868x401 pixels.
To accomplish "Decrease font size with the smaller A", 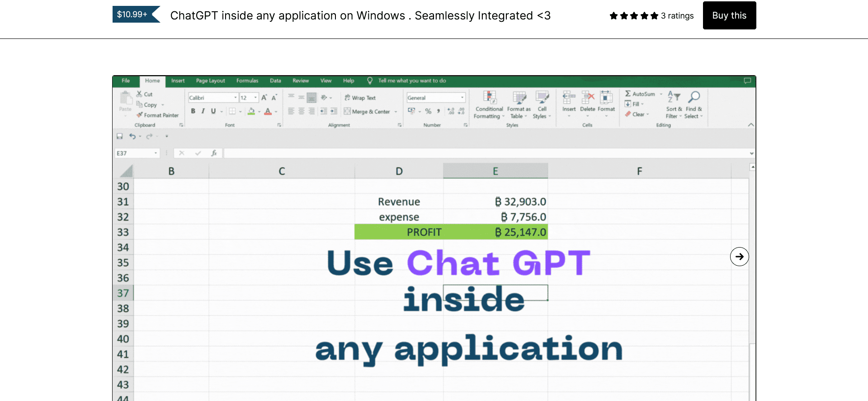I will [x=274, y=98].
